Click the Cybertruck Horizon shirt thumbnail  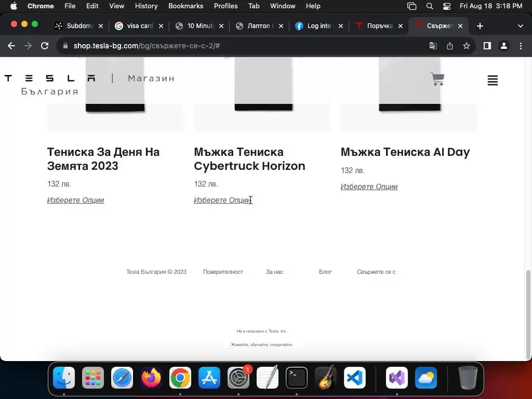(x=262, y=94)
